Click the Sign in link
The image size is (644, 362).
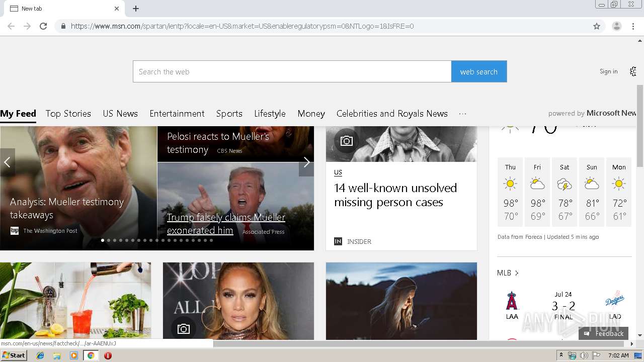coord(608,71)
